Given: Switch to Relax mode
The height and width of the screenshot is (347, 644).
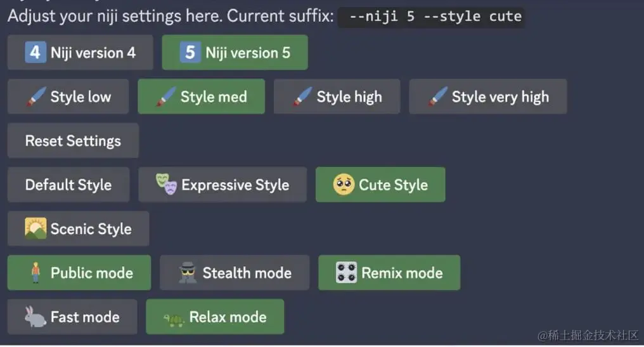Looking at the screenshot, I should (215, 317).
